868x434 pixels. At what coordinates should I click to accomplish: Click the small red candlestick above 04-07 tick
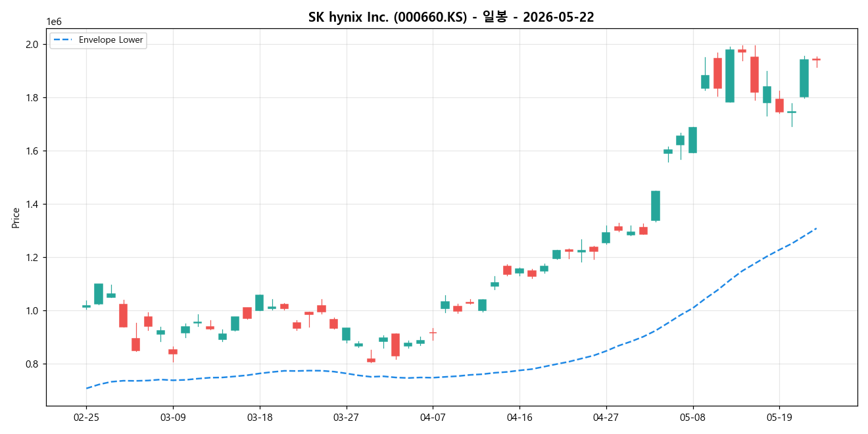click(433, 333)
